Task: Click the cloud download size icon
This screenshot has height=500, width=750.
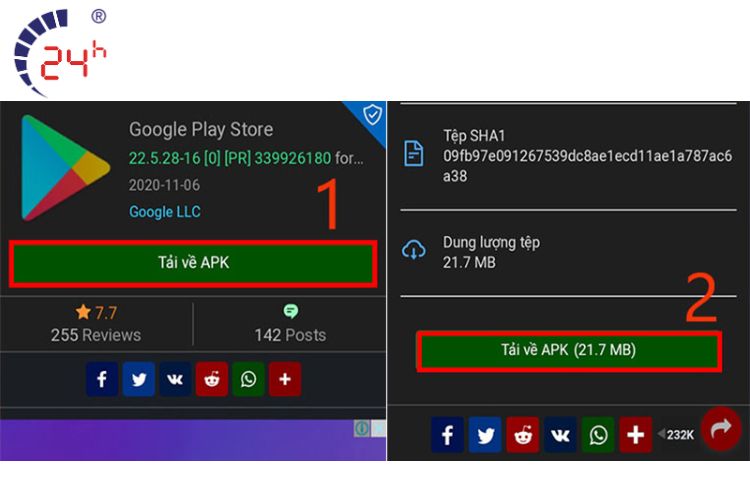Action: coord(414,250)
